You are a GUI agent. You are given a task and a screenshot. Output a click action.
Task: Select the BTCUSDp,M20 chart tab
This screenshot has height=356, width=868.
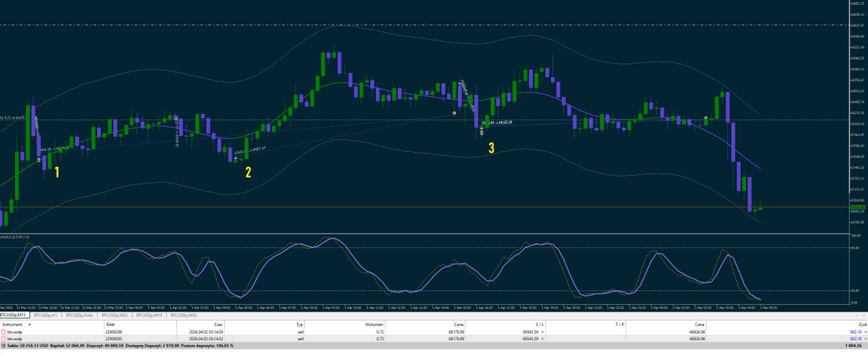click(x=114, y=315)
